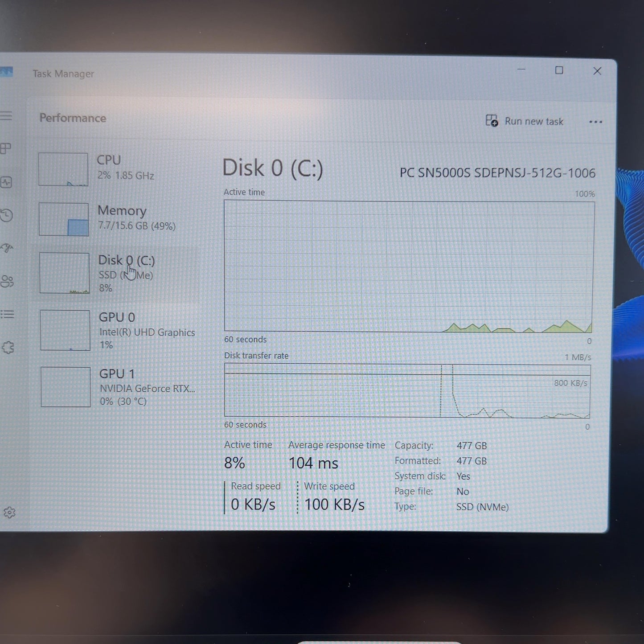The width and height of the screenshot is (644, 644).
Task: Click the Disk transfer rate graph
Action: (407, 391)
